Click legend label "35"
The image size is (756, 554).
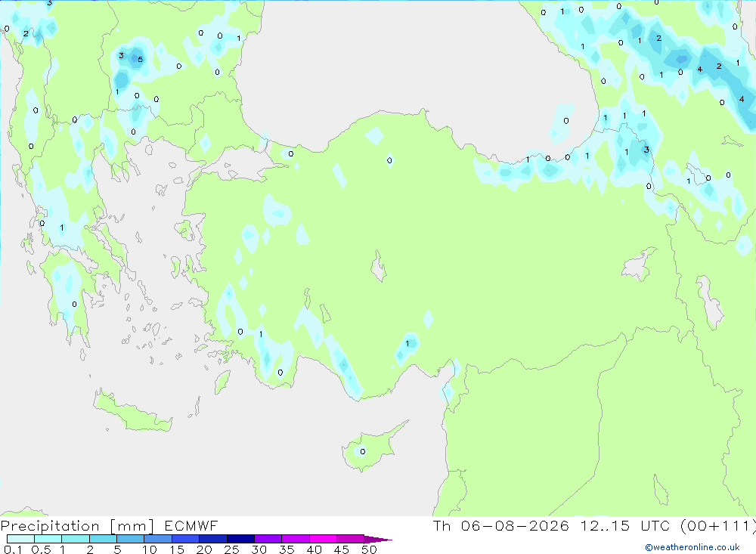tap(287, 549)
